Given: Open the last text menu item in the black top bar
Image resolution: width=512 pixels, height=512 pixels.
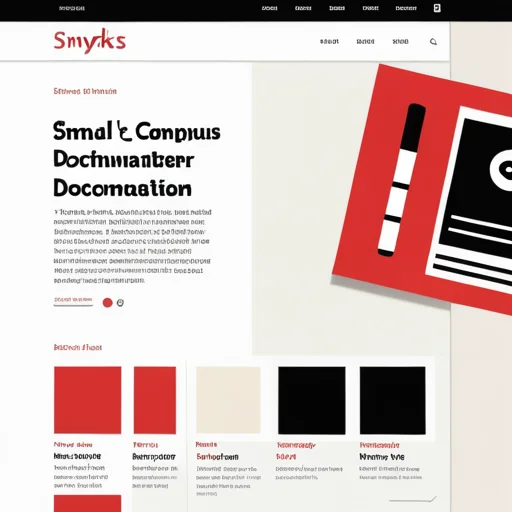Looking at the screenshot, I should coord(406,8).
